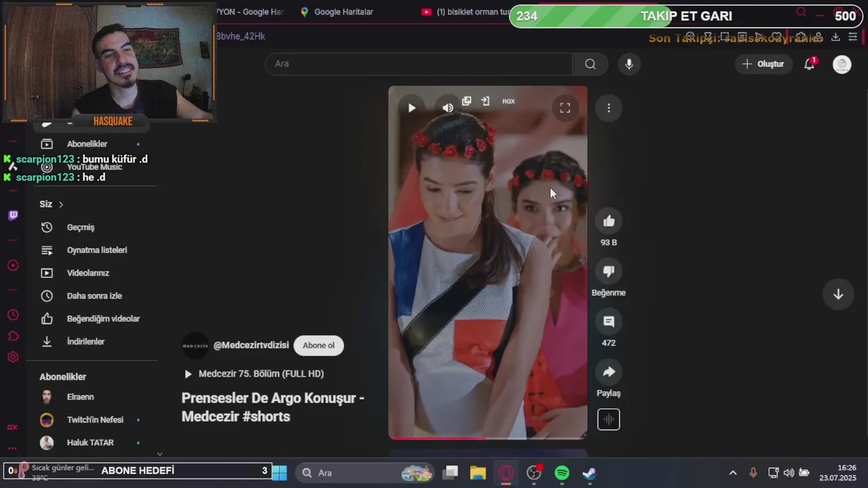The width and height of the screenshot is (868, 488).
Task: Open the Elraenn subscription channel
Action: coord(80,396)
